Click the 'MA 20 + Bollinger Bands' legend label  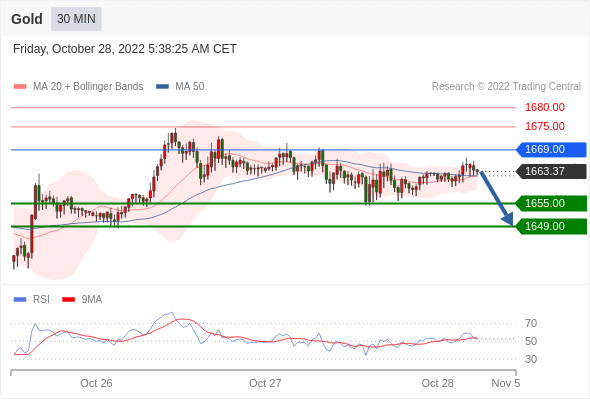tap(88, 87)
